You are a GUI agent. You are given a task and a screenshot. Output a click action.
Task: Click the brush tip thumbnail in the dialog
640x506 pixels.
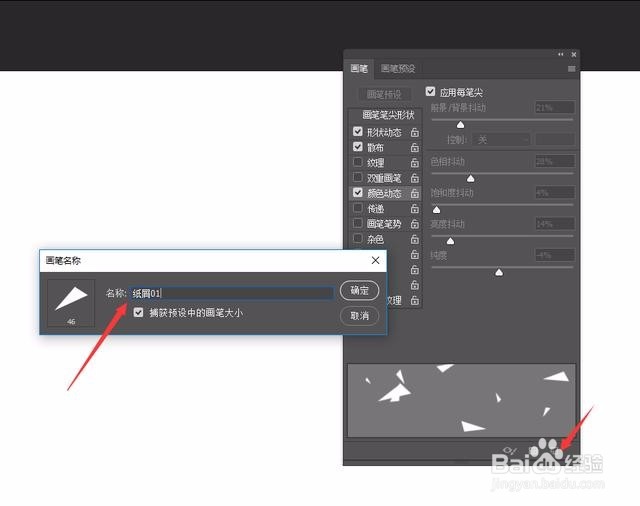[x=71, y=303]
